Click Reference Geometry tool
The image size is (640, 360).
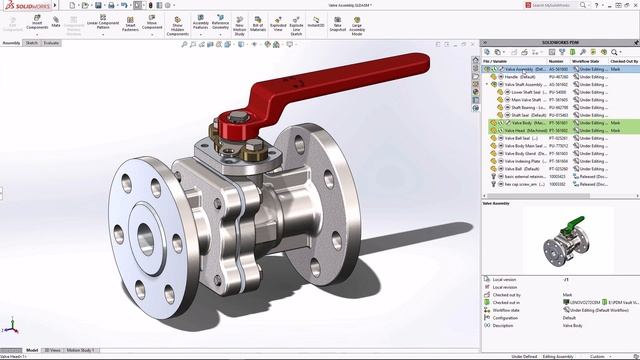pyautogui.click(x=220, y=22)
